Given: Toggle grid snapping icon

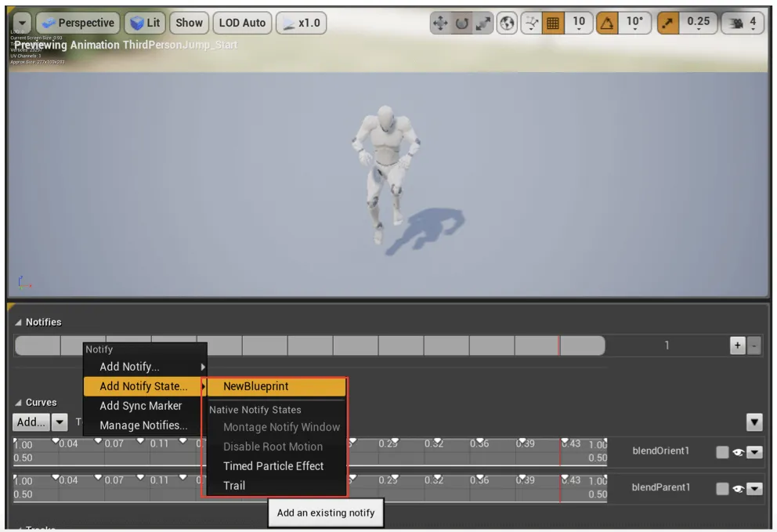Looking at the screenshot, I should click(x=552, y=23).
